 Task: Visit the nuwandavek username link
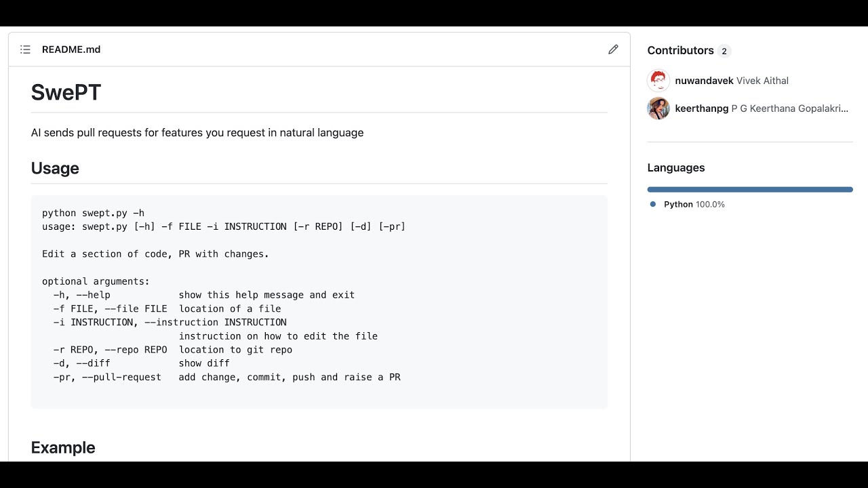point(704,81)
